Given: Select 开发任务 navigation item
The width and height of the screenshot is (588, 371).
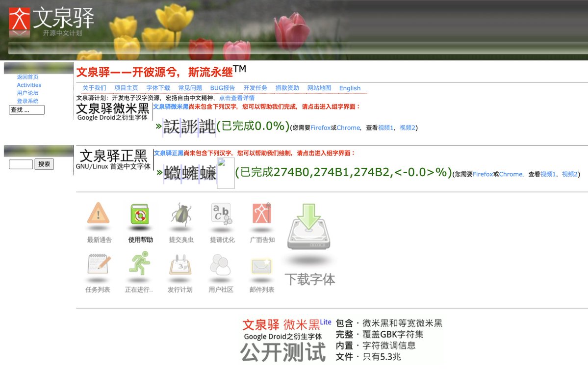Looking at the screenshot, I should tap(256, 88).
